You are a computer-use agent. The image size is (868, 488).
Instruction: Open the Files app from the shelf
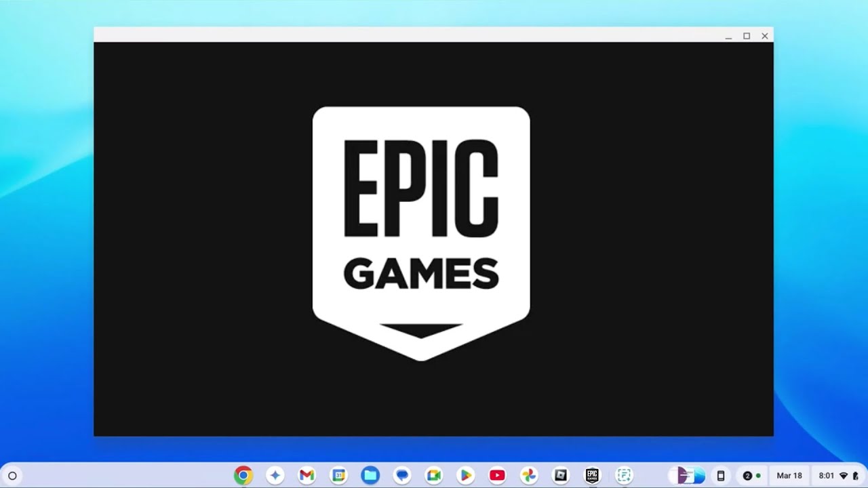[x=370, y=476]
